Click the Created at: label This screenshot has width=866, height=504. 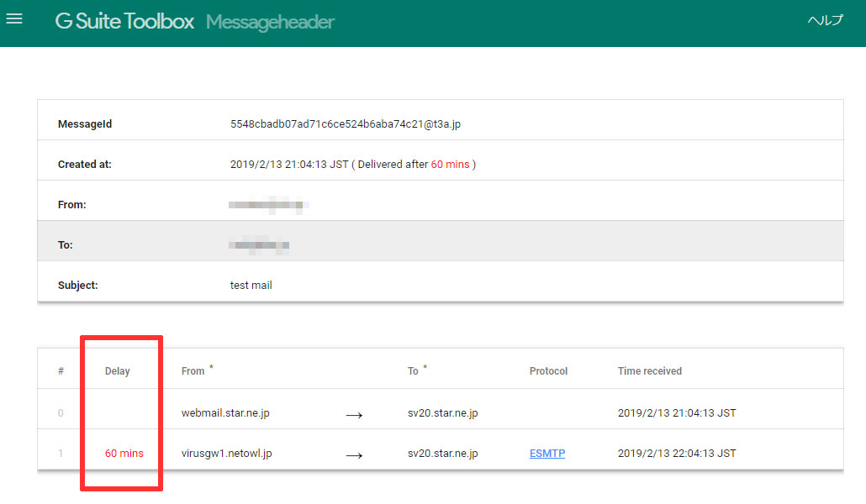pyautogui.click(x=85, y=165)
